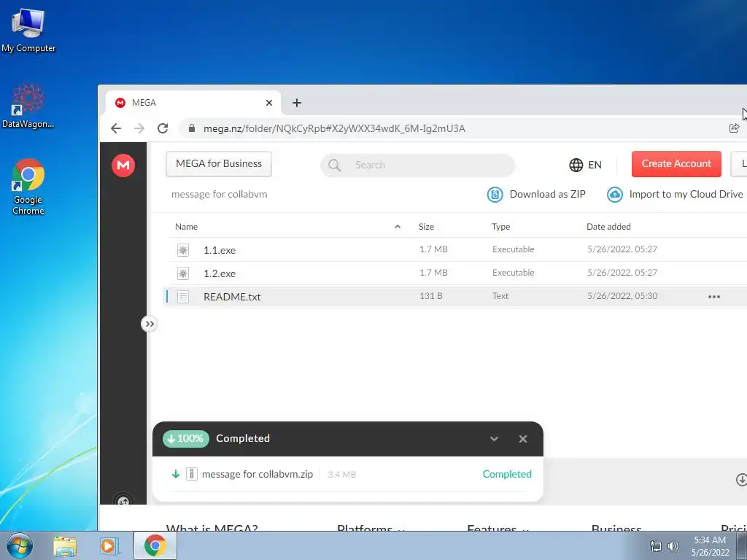
Task: Click the message for collabvm folder breadcrumb
Action: click(x=219, y=194)
